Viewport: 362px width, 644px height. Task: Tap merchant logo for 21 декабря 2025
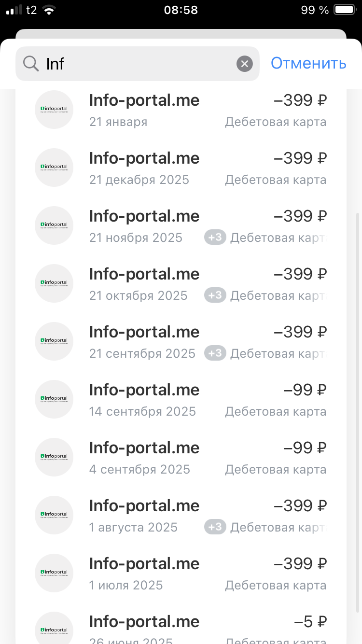[x=54, y=168]
